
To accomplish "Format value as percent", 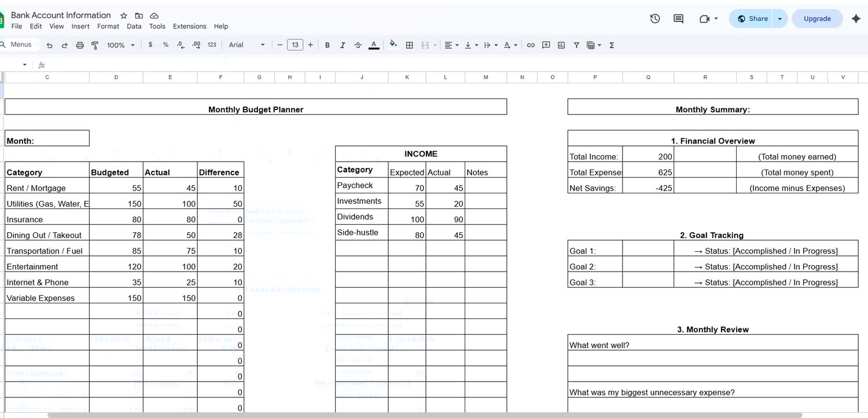I will pos(164,45).
